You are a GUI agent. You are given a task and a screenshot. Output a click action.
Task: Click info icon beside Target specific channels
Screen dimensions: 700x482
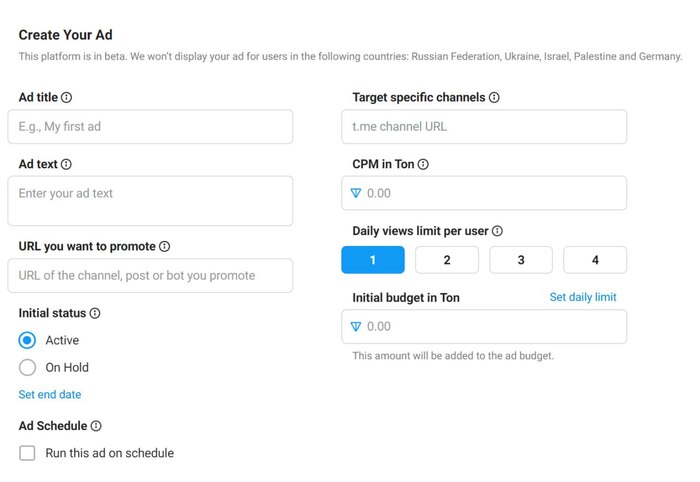(x=495, y=98)
